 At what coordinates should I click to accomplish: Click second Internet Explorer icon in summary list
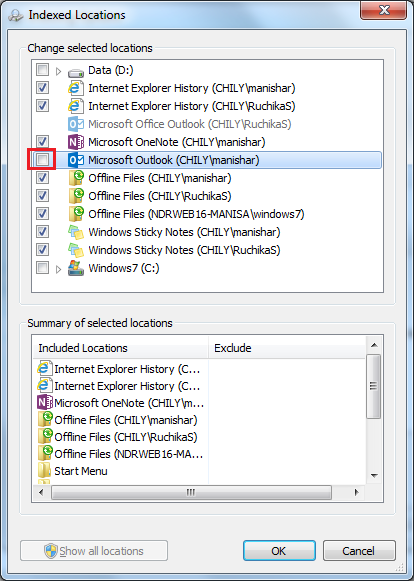[45, 386]
